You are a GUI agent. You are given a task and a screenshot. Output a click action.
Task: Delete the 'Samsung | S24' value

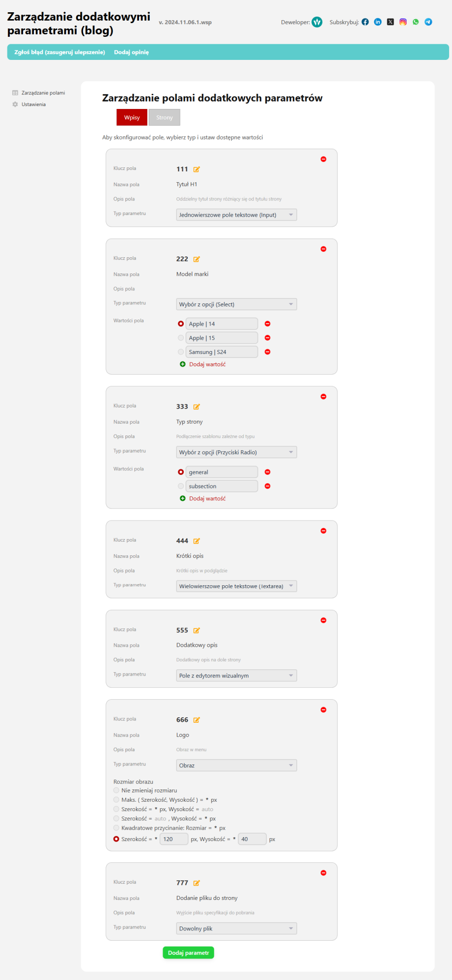(x=268, y=352)
